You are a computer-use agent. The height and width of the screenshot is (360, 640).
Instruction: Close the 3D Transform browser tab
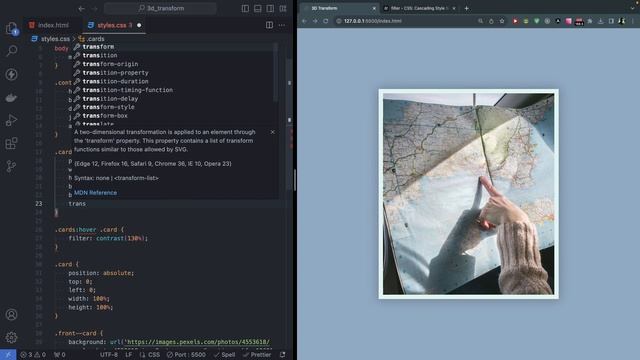point(374,8)
